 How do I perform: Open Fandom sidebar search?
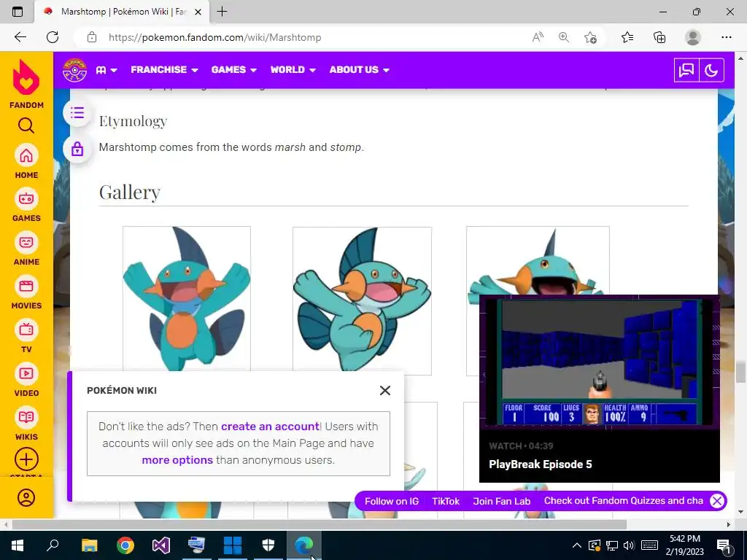26,125
